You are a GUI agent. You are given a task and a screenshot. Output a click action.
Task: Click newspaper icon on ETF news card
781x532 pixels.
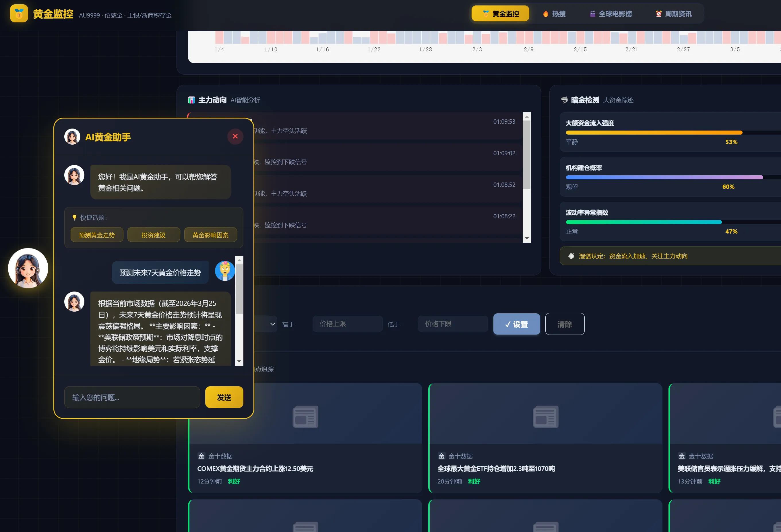coord(545,416)
